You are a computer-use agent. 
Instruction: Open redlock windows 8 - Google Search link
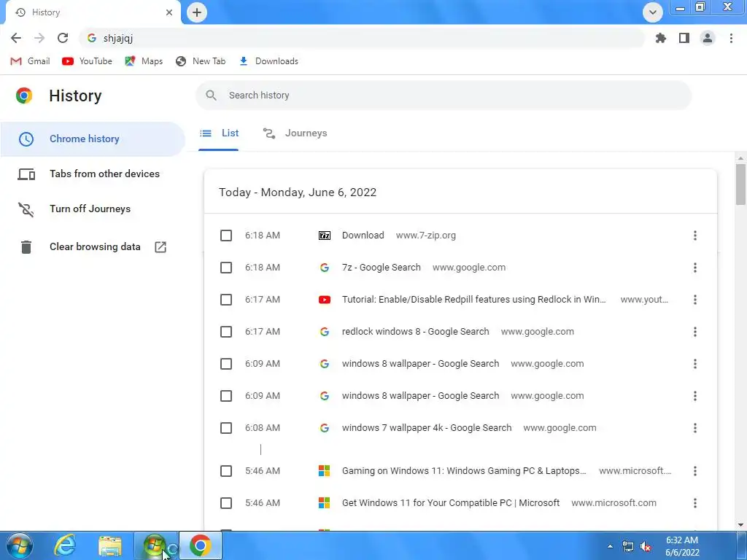415,332
